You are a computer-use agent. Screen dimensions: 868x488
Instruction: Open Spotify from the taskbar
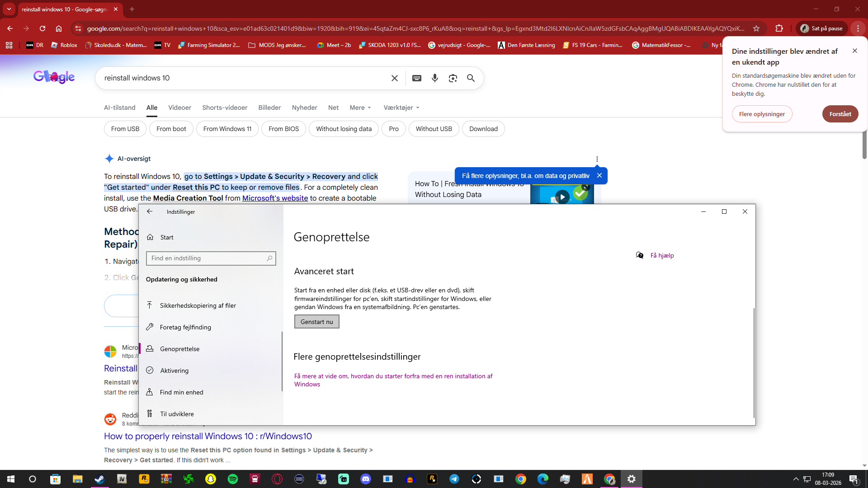[233, 479]
